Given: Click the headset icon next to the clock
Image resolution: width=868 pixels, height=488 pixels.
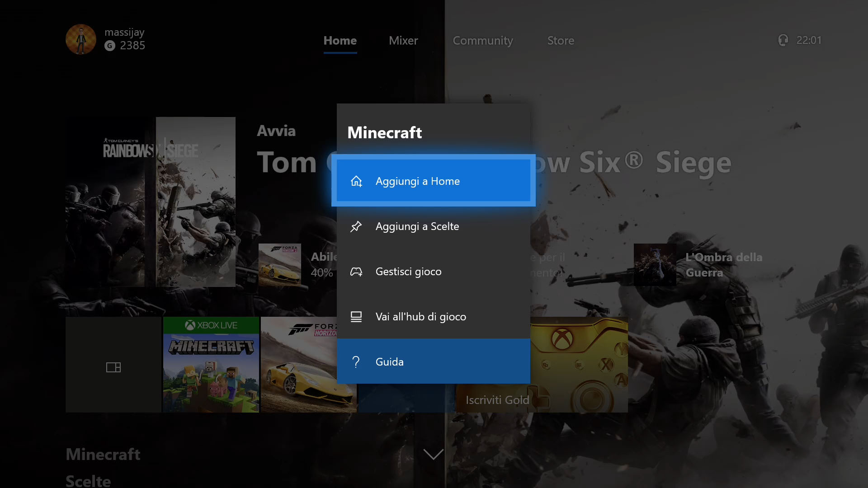Looking at the screenshot, I should 783,40.
